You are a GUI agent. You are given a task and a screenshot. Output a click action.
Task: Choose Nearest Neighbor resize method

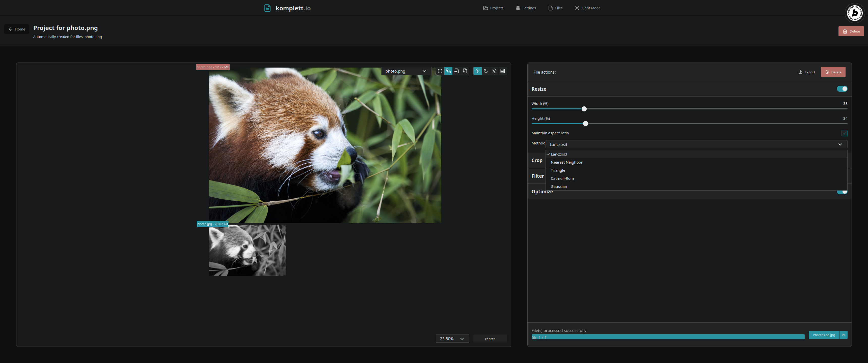tap(566, 162)
